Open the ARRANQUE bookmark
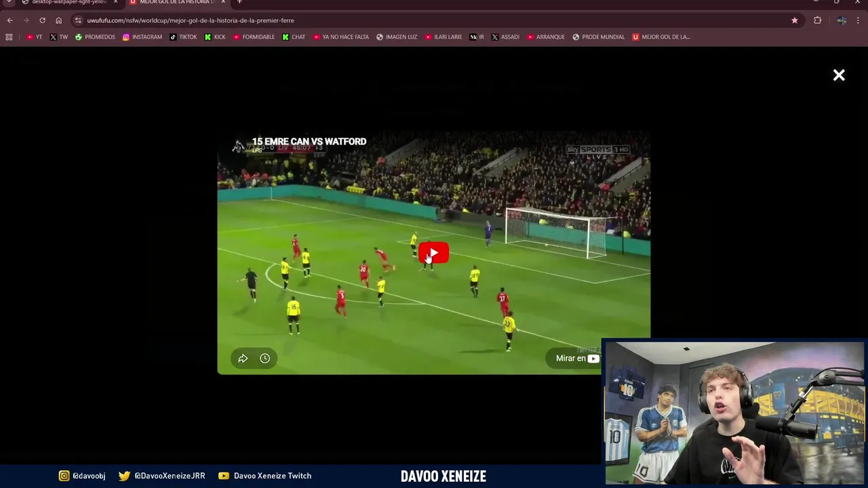Screen dimensions: 868x488 tap(546, 37)
